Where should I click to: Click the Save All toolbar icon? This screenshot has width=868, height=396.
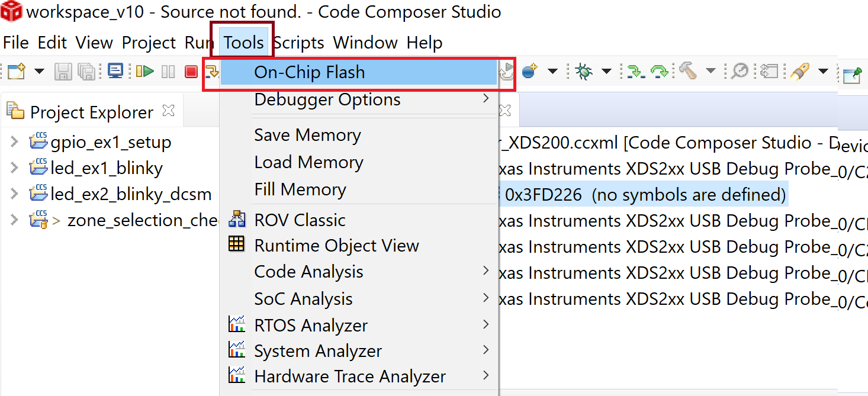pos(87,70)
